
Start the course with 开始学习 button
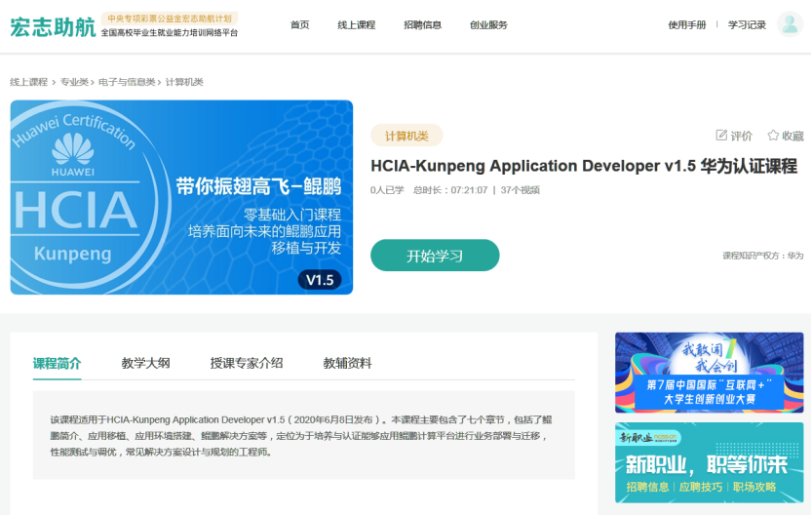pos(435,256)
